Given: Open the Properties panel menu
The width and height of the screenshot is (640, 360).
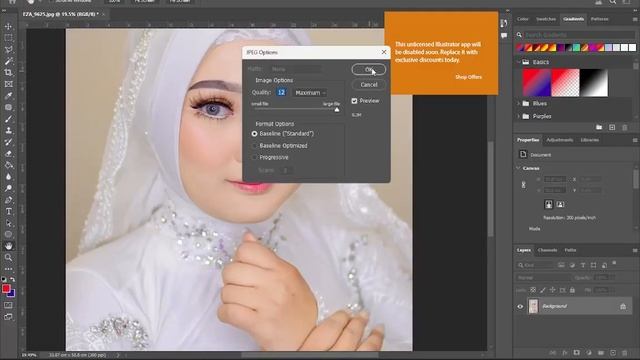Looking at the screenshot, I should [x=635, y=140].
